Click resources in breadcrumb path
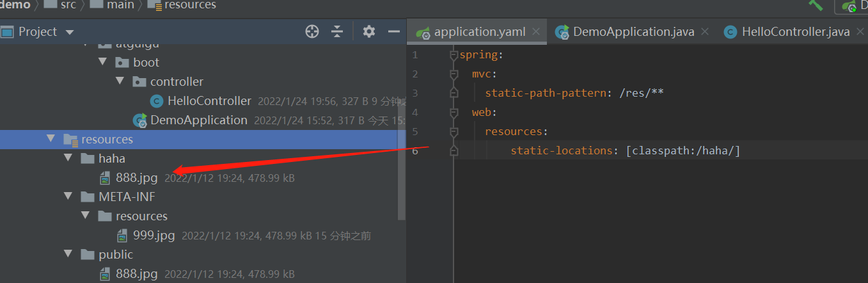Viewport: 868px width, 283px height. [190, 4]
